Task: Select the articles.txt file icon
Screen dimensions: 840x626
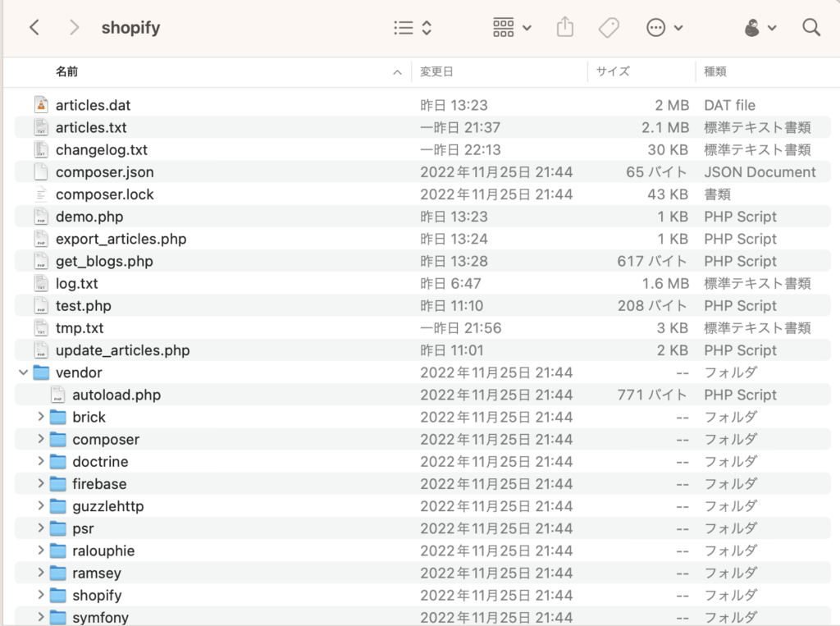Action: [41, 127]
